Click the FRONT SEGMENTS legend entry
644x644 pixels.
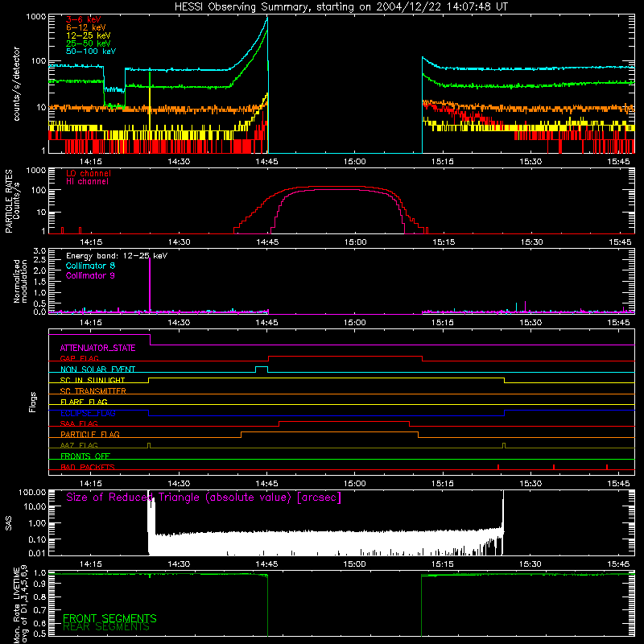tap(109, 618)
